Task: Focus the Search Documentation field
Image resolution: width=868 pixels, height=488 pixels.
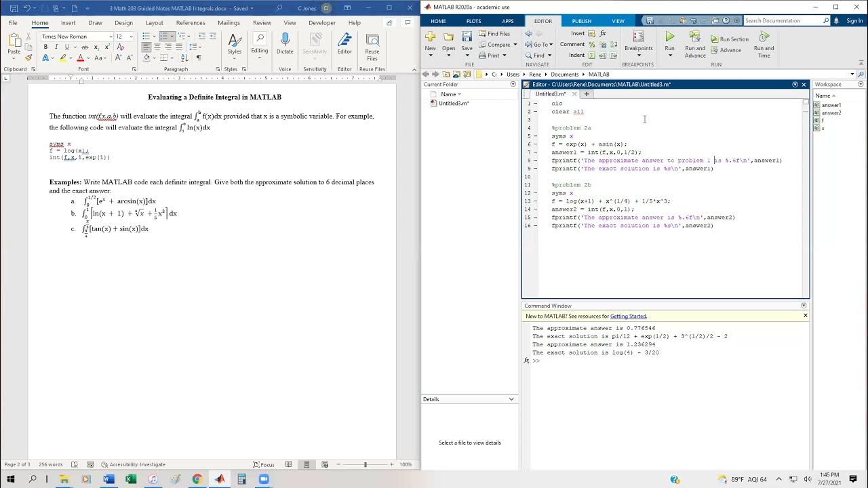Action: coord(787,21)
